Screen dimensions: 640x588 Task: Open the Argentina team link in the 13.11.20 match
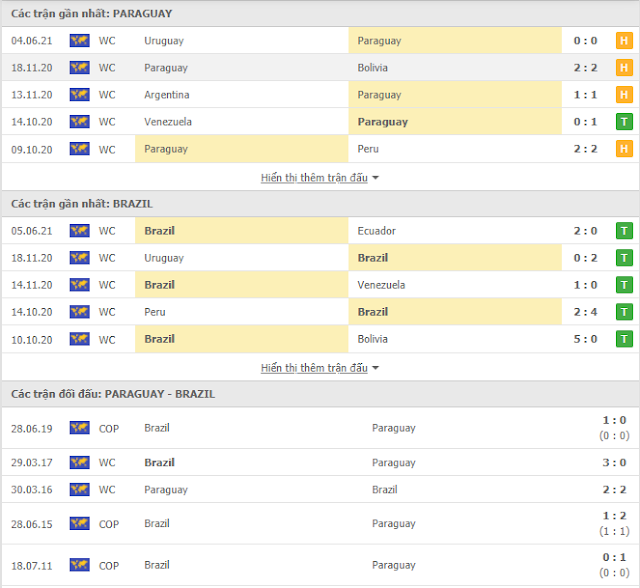coord(167,95)
